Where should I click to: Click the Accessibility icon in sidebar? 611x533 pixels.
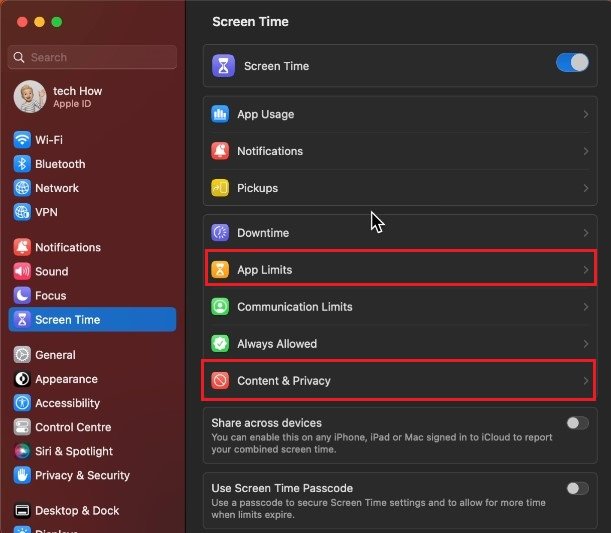pyautogui.click(x=22, y=403)
